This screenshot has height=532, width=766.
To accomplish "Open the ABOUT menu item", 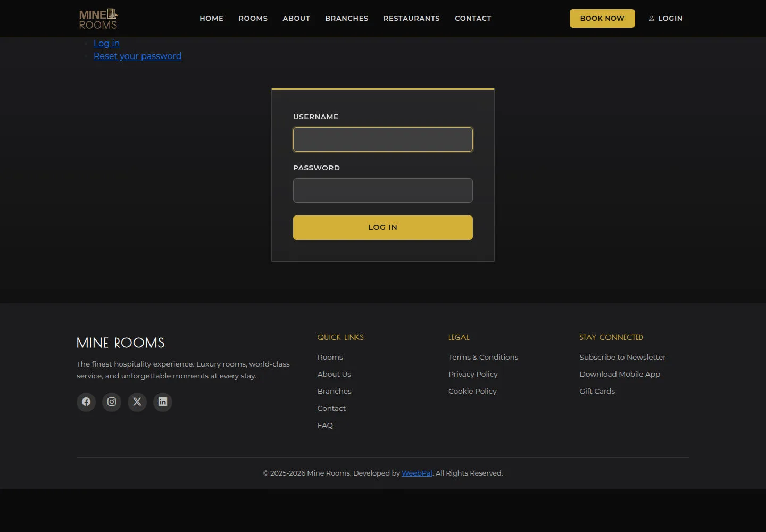I will pyautogui.click(x=296, y=18).
